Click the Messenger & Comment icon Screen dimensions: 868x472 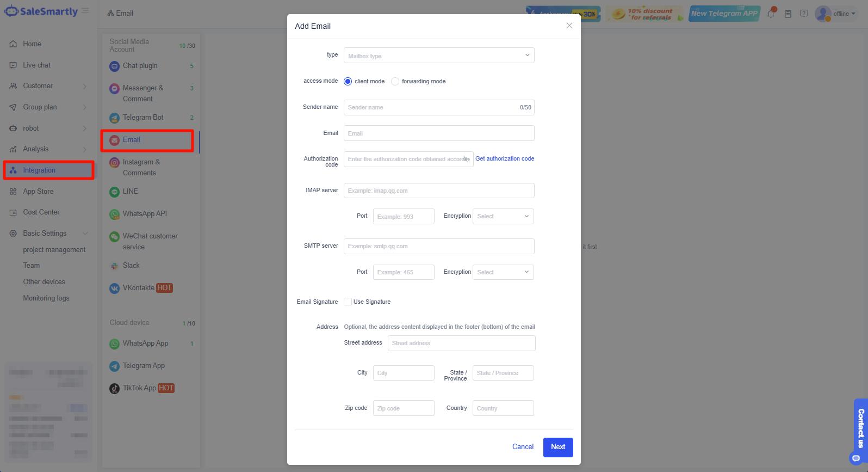pos(114,88)
